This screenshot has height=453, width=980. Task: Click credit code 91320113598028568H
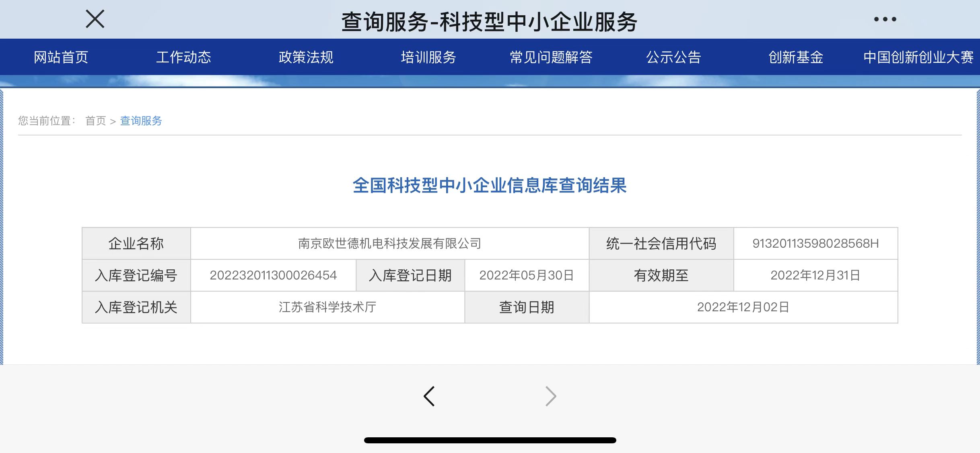coord(815,244)
